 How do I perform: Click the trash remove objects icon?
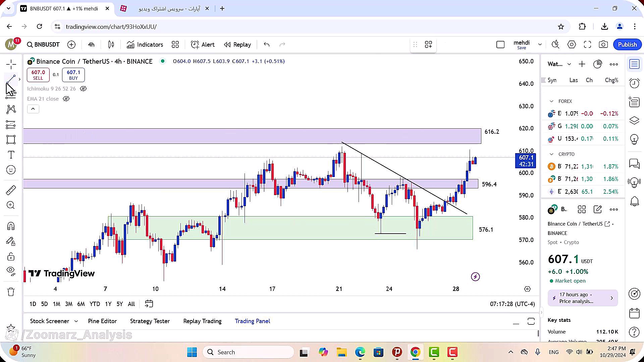click(x=11, y=292)
